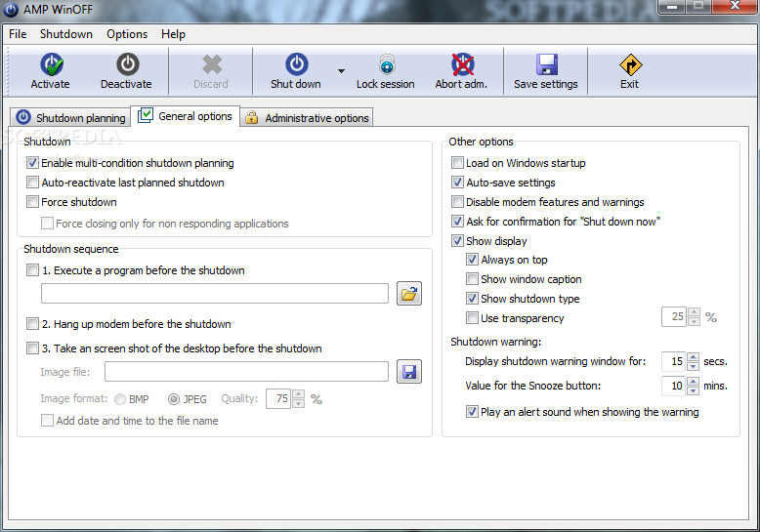Open the File menu
The width and height of the screenshot is (760, 532).
pyautogui.click(x=18, y=34)
